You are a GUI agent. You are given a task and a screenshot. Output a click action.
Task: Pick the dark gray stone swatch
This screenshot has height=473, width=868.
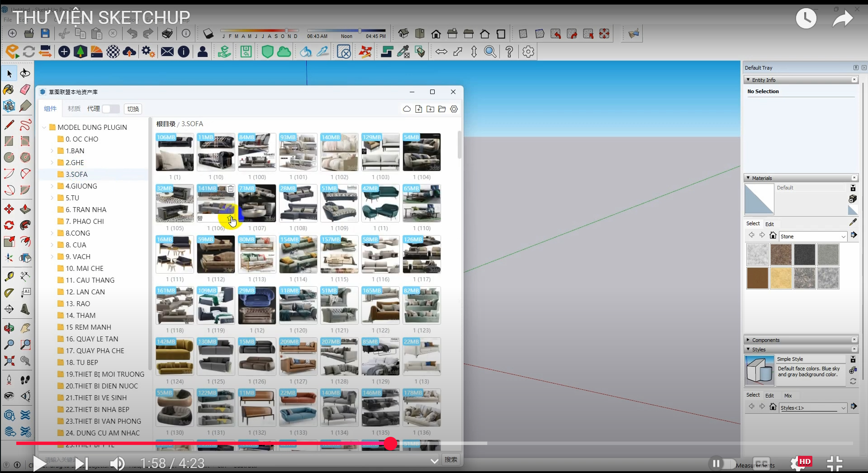(804, 255)
